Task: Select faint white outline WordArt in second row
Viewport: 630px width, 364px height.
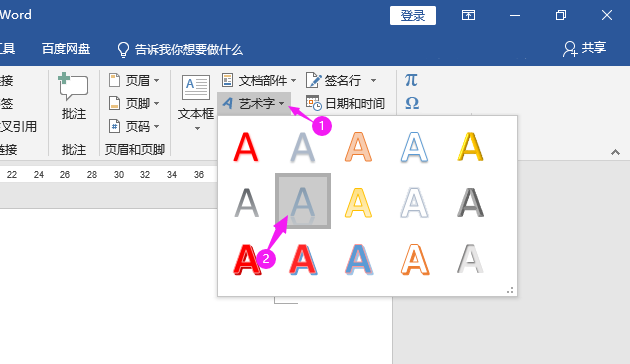Action: pyautogui.click(x=414, y=203)
